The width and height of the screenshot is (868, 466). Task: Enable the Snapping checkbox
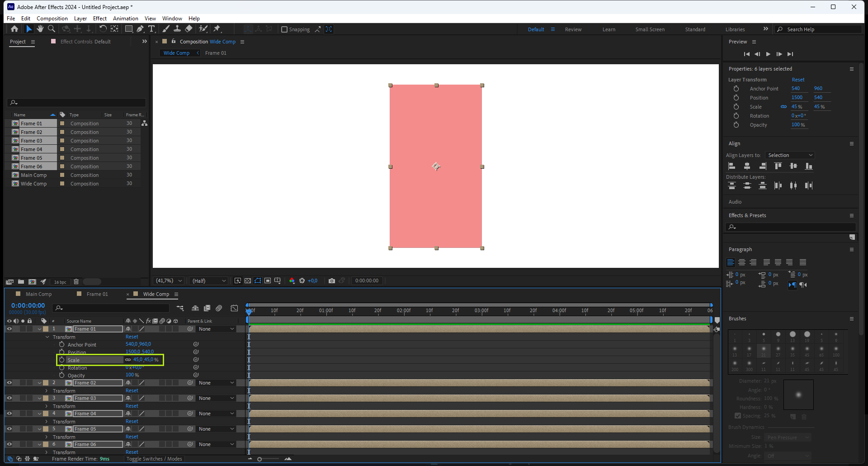(x=284, y=29)
